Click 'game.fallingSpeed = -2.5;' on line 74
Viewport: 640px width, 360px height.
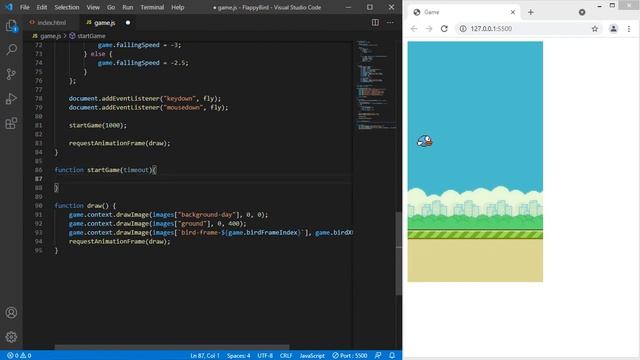click(143, 63)
